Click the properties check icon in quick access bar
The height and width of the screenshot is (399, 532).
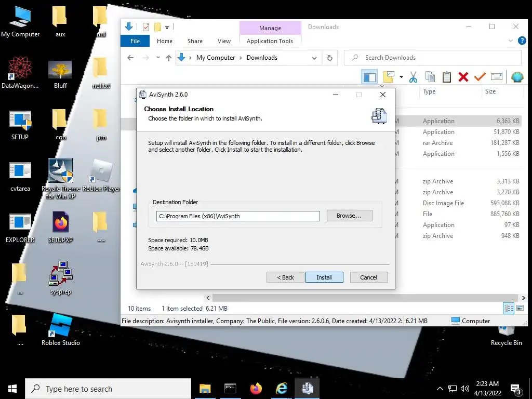pos(146,27)
